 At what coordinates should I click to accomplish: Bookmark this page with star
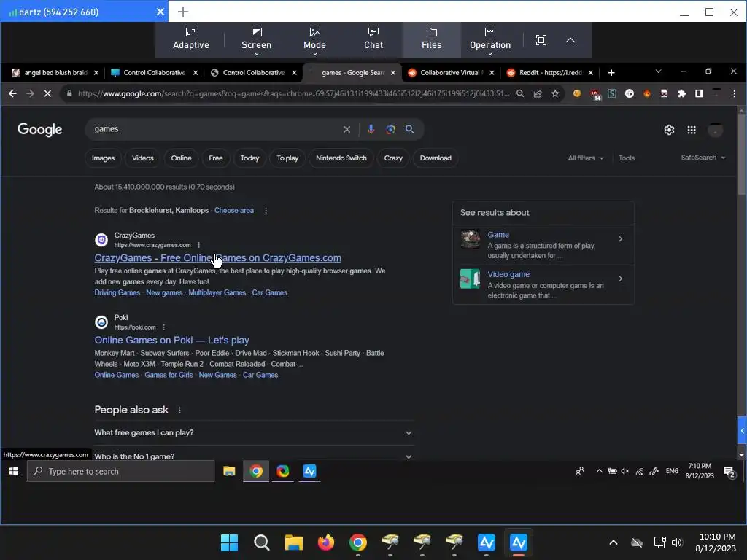[x=555, y=93]
